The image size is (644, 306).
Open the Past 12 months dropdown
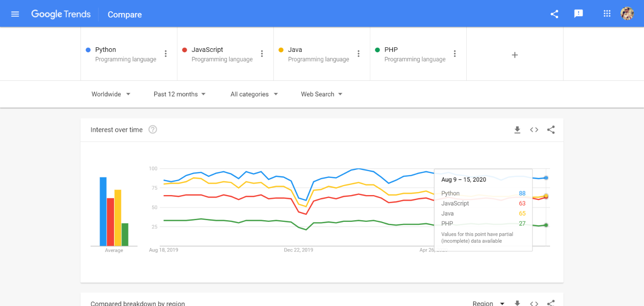pyautogui.click(x=179, y=94)
